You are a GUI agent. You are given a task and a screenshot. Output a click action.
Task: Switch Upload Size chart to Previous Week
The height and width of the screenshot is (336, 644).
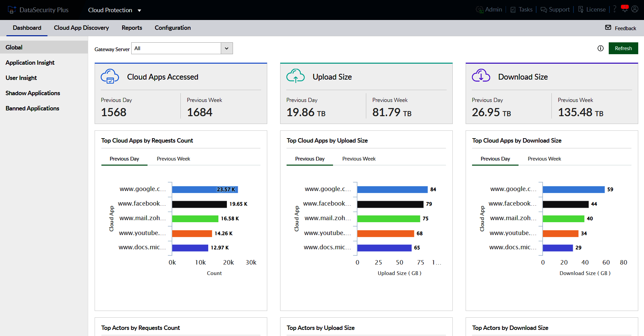pyautogui.click(x=359, y=159)
